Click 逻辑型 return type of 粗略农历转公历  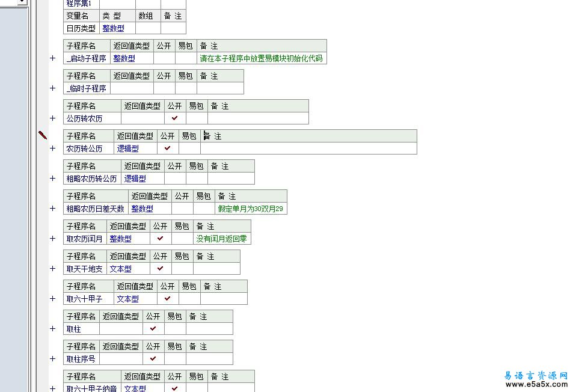click(x=135, y=179)
